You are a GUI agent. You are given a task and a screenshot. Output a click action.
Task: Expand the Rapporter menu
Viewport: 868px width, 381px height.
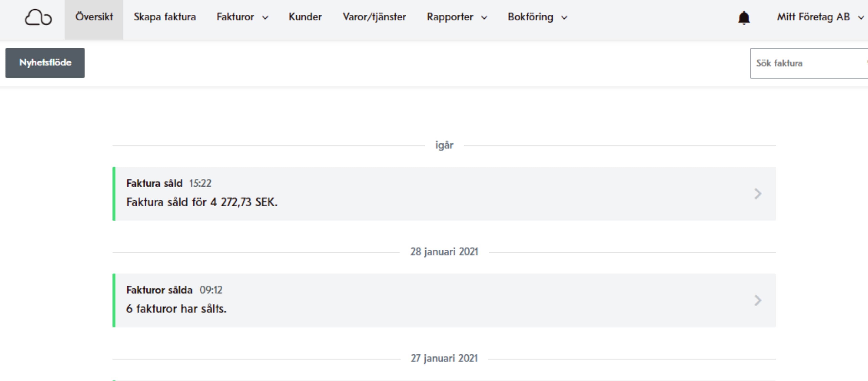pyautogui.click(x=457, y=17)
